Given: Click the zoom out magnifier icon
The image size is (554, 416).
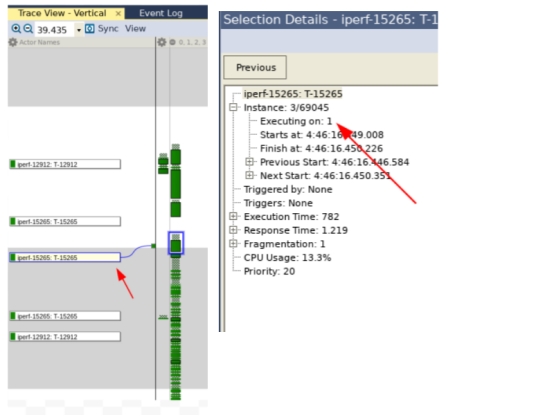Looking at the screenshot, I should coord(28,29).
